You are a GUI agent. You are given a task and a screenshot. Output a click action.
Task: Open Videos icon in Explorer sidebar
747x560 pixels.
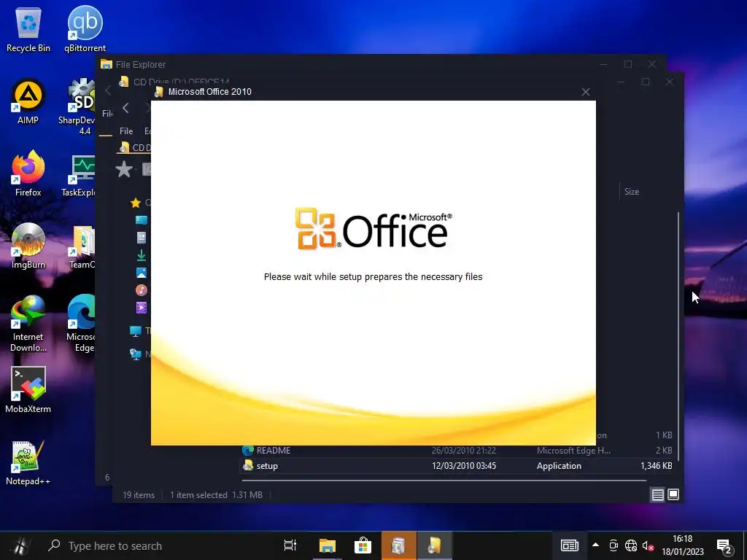(x=142, y=308)
